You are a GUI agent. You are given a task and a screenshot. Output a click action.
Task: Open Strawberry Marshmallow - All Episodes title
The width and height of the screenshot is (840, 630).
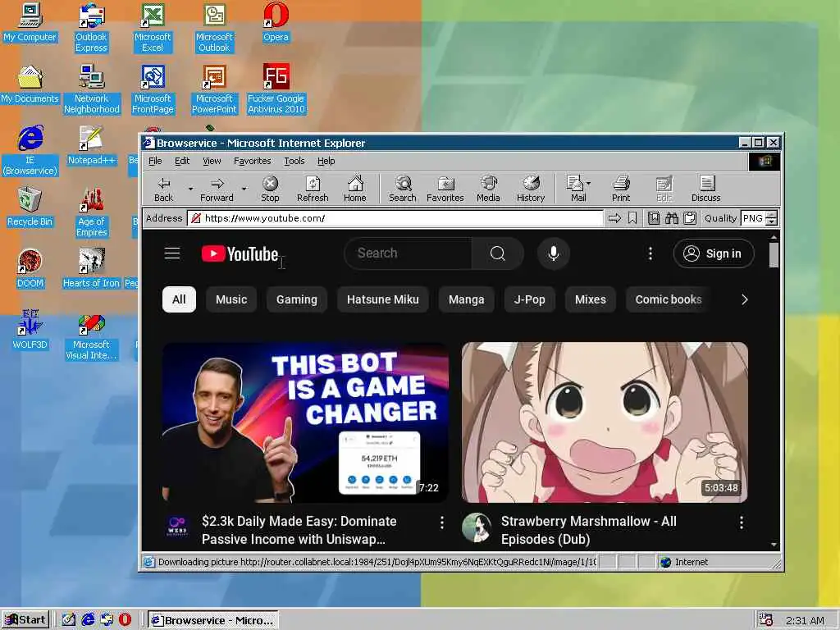point(589,531)
